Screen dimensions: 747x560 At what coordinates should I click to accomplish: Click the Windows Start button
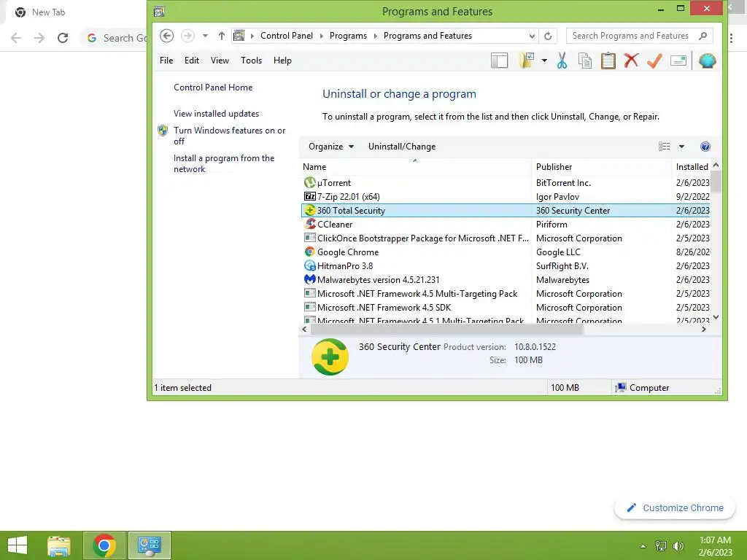(x=18, y=545)
